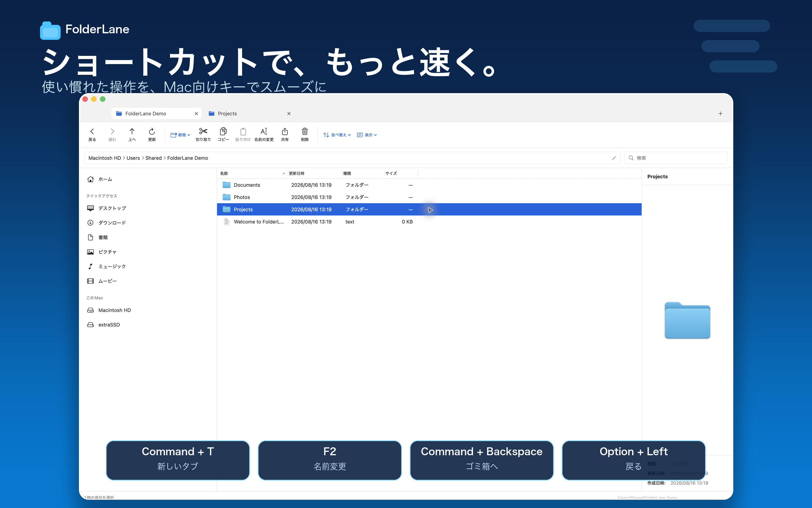Open ミュージック in the sidebar

tap(107, 266)
